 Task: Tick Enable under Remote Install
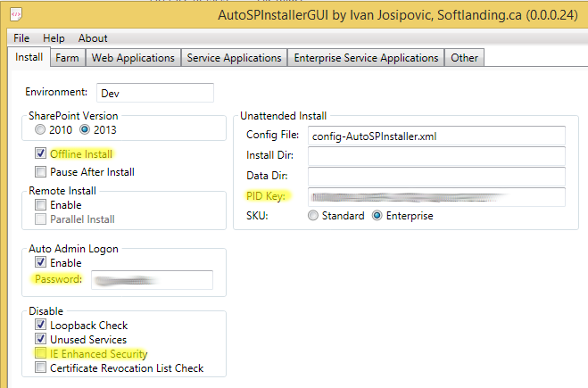[40, 204]
